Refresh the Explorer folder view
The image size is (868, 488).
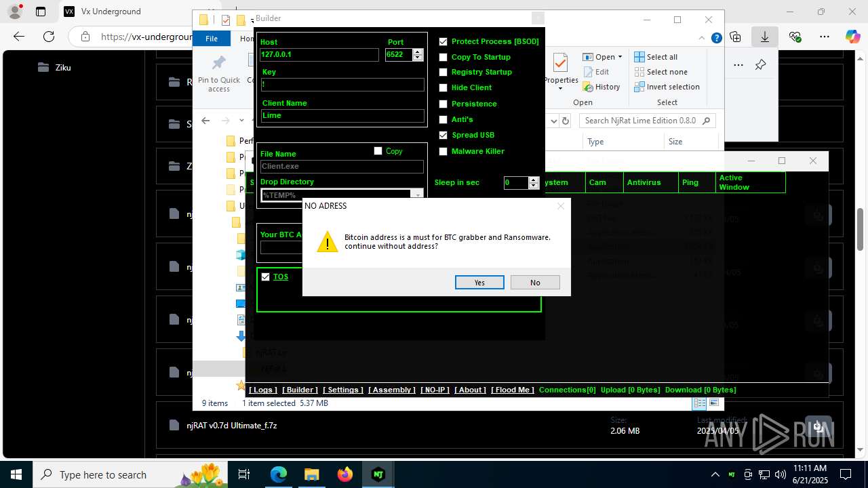(x=566, y=121)
